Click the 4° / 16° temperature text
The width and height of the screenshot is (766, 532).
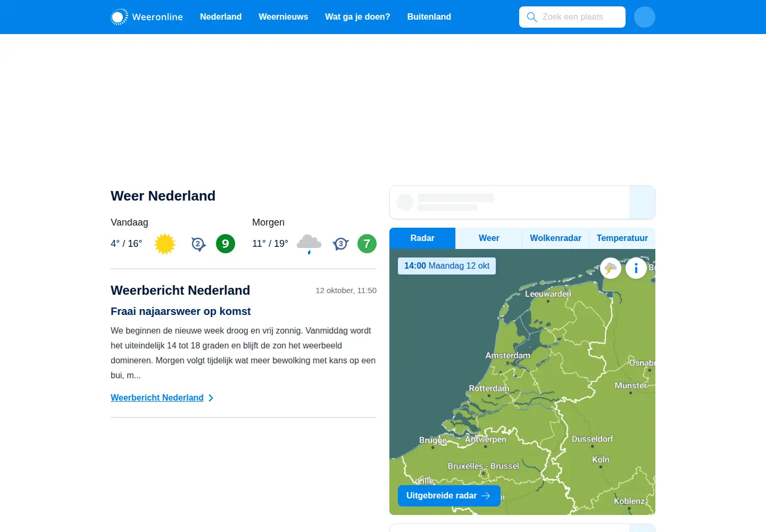click(127, 244)
